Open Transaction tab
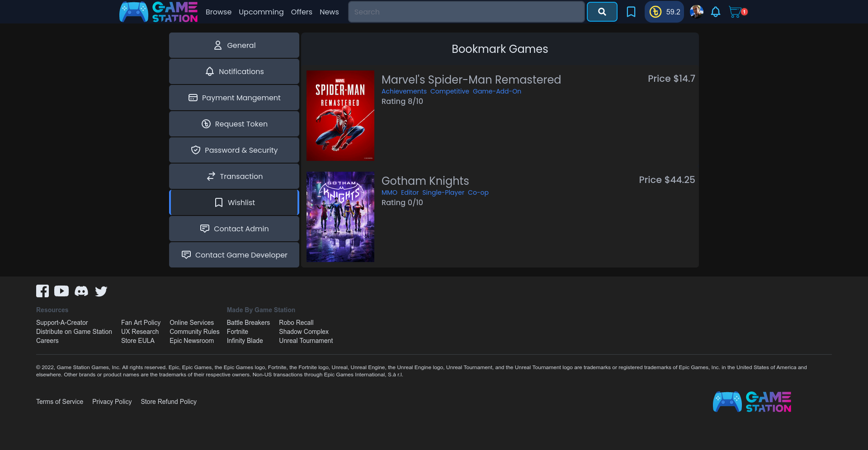Screen dimensions: 868x450 [234, 176]
